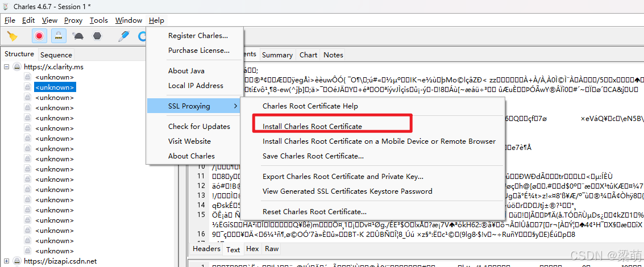This screenshot has width=644, height=267.
Task: Switch to the Raw view tab
Action: point(272,249)
